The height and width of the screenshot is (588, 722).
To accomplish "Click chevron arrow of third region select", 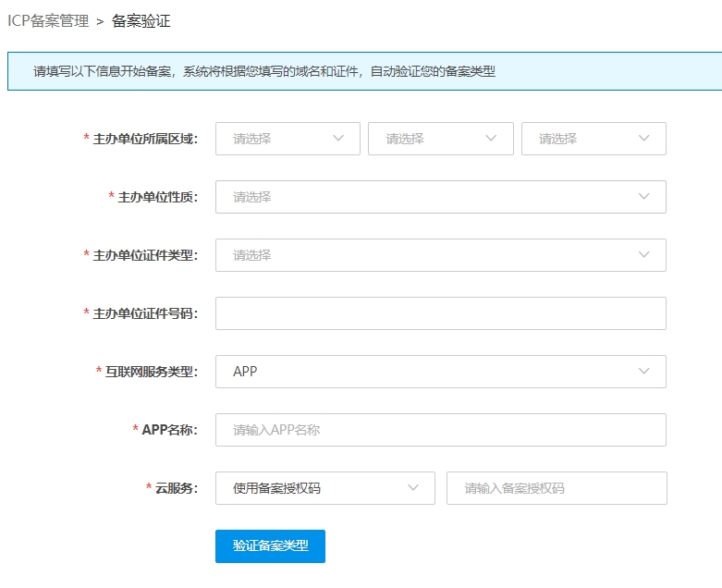I will [x=644, y=139].
